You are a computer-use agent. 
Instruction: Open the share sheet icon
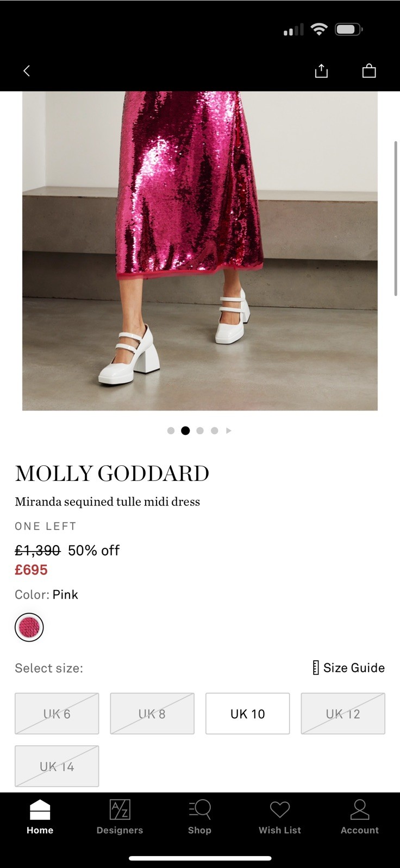click(321, 71)
